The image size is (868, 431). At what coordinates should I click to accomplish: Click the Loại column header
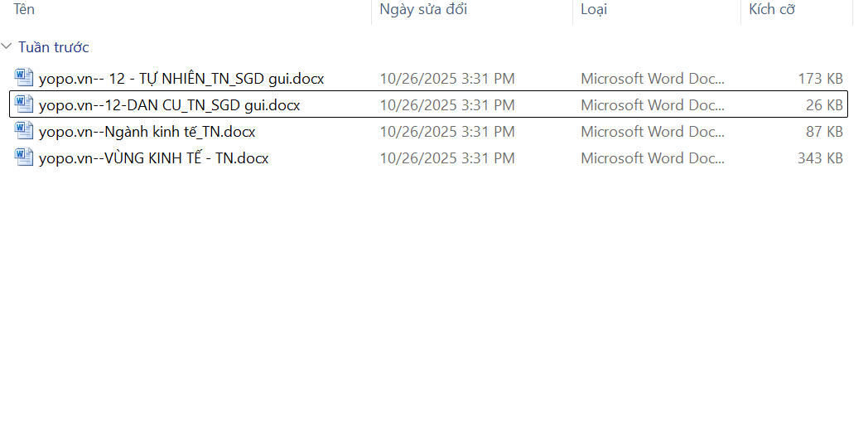point(594,9)
